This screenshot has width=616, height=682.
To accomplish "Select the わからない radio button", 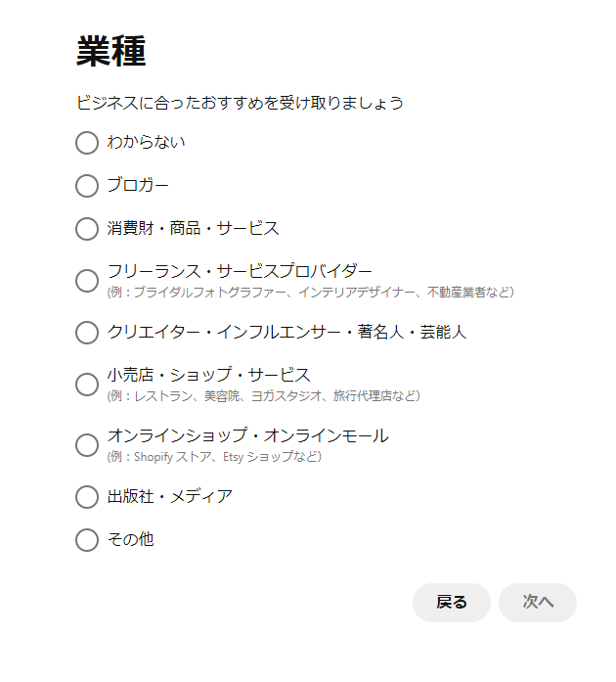I will 87,143.
